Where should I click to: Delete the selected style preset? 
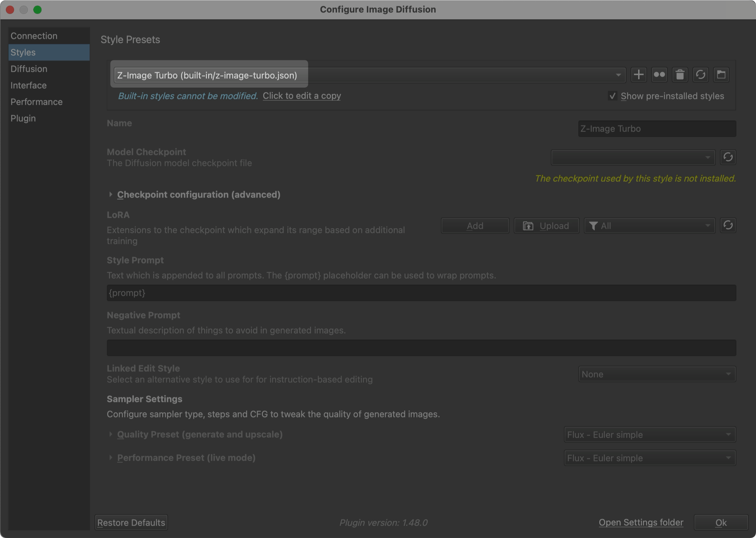point(680,75)
